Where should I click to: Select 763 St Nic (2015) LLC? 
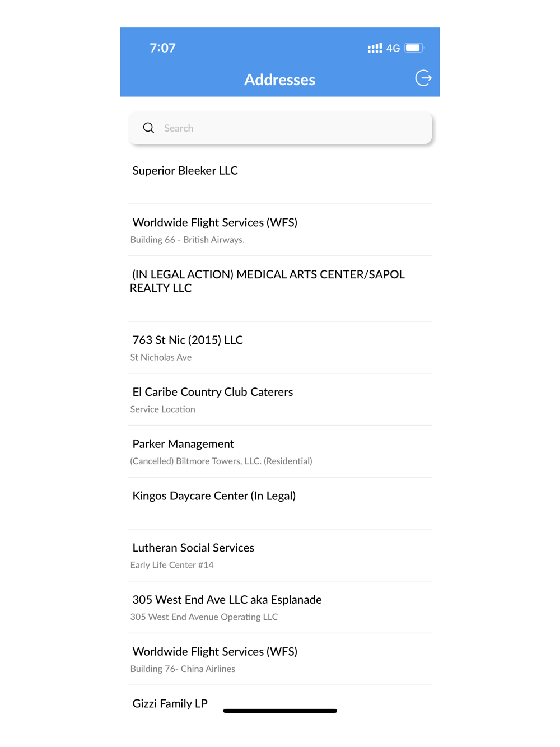[x=280, y=348]
